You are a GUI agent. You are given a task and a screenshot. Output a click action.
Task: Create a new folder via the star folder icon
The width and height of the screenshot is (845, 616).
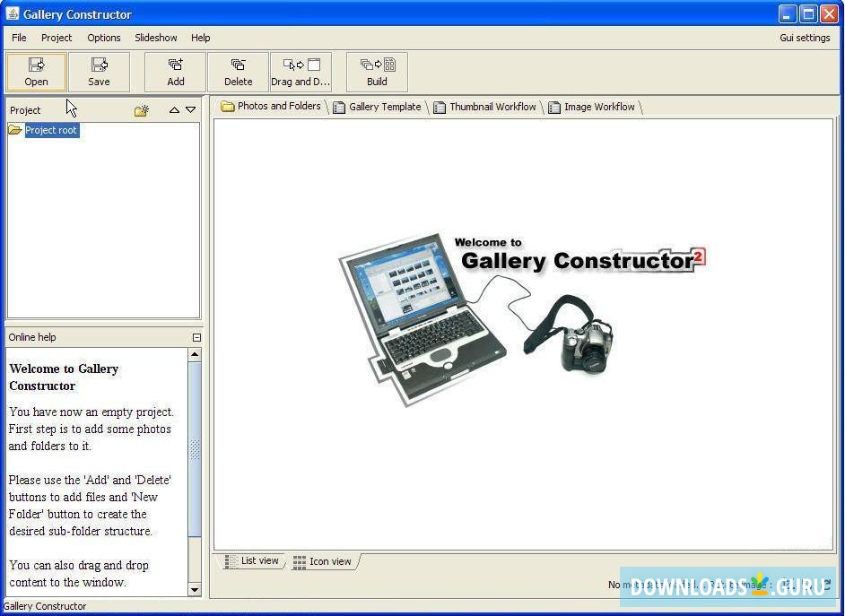tap(142, 110)
